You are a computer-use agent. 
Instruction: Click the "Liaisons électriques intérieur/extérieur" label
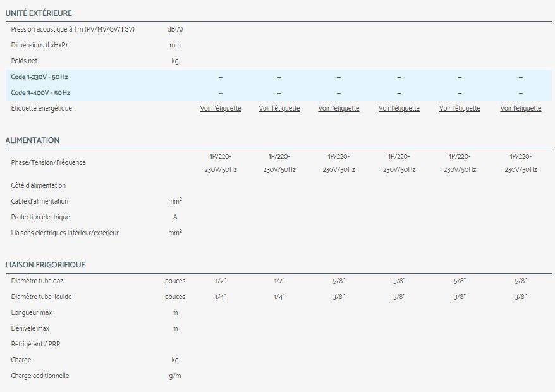point(64,233)
